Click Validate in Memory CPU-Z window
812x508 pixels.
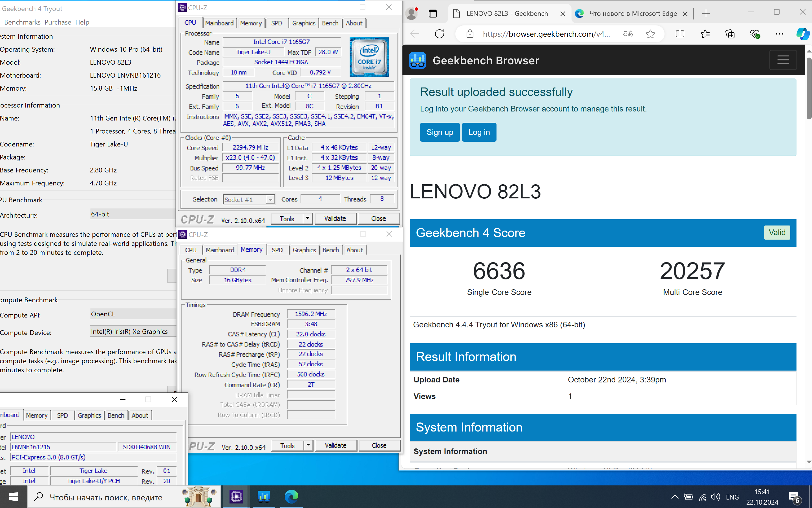coord(336,446)
